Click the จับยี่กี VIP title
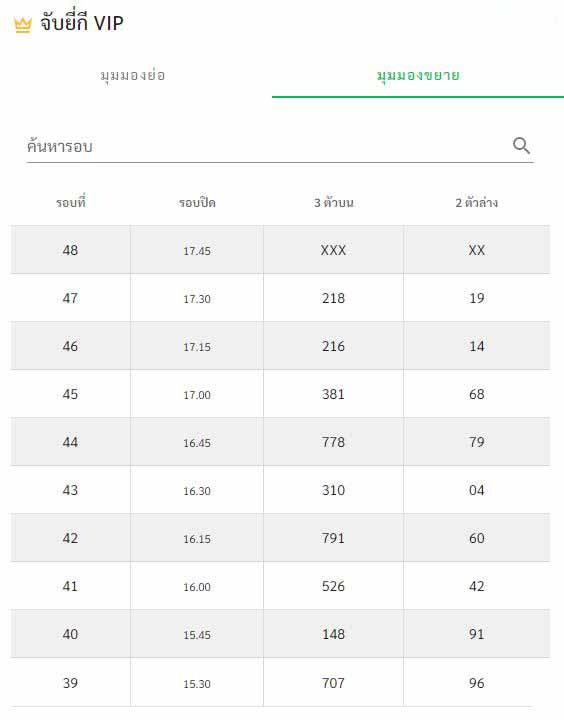The width and height of the screenshot is (564, 720). (x=82, y=23)
